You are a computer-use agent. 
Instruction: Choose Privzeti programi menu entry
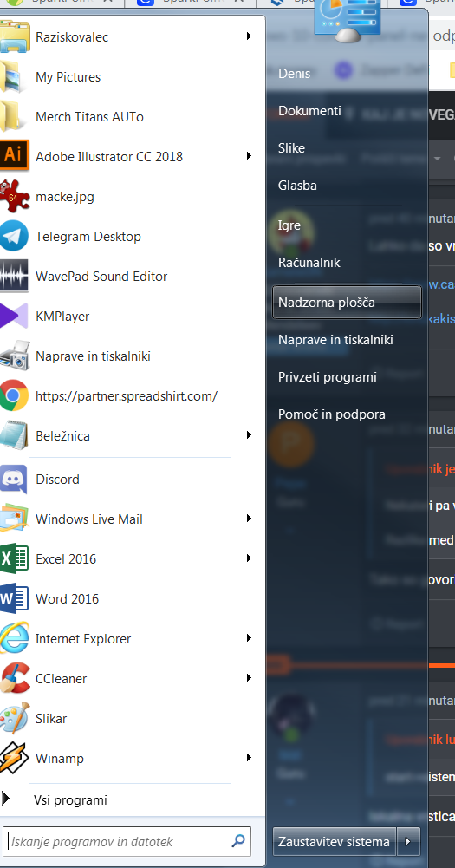[x=327, y=377]
